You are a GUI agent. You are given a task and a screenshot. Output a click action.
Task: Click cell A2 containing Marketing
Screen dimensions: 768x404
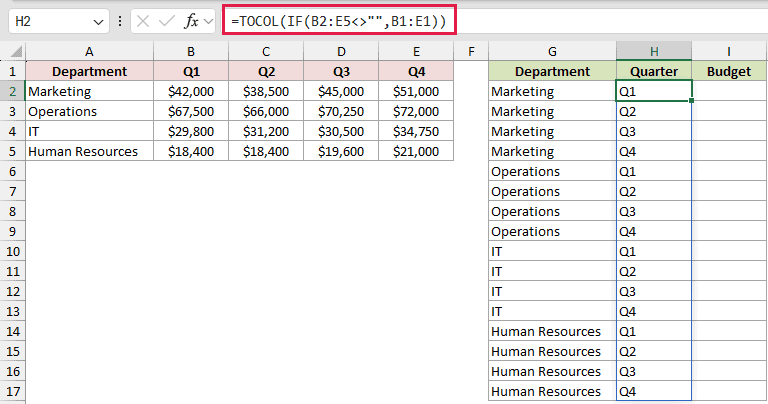click(x=90, y=92)
